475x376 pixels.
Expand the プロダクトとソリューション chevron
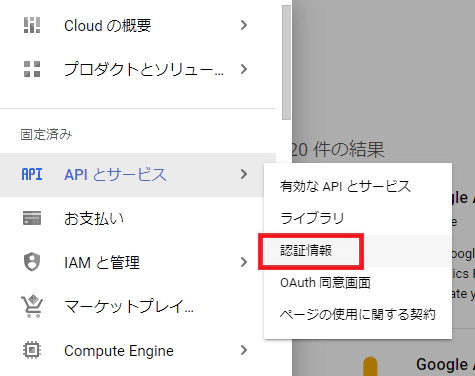coord(244,69)
